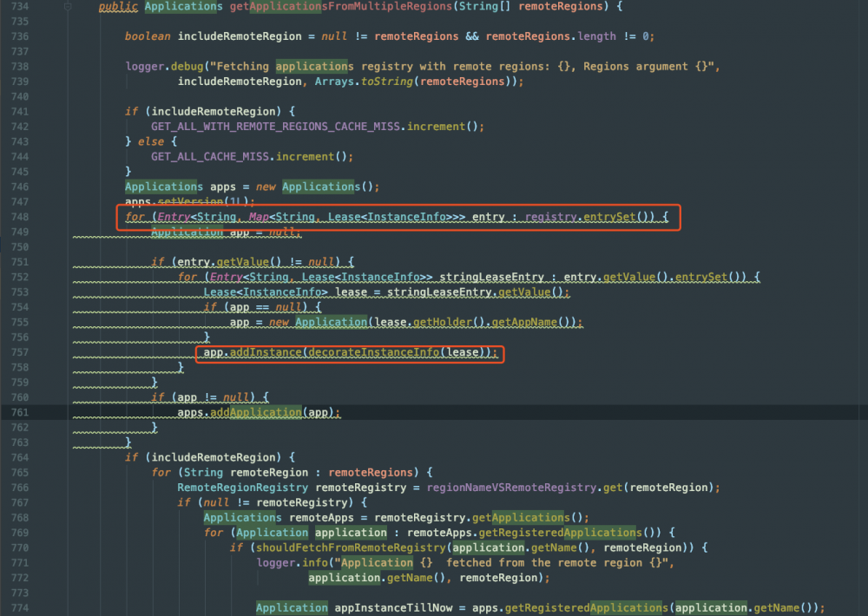The image size is (868, 616).
Task: Click the logger.debug call on line 738
Action: tap(164, 67)
